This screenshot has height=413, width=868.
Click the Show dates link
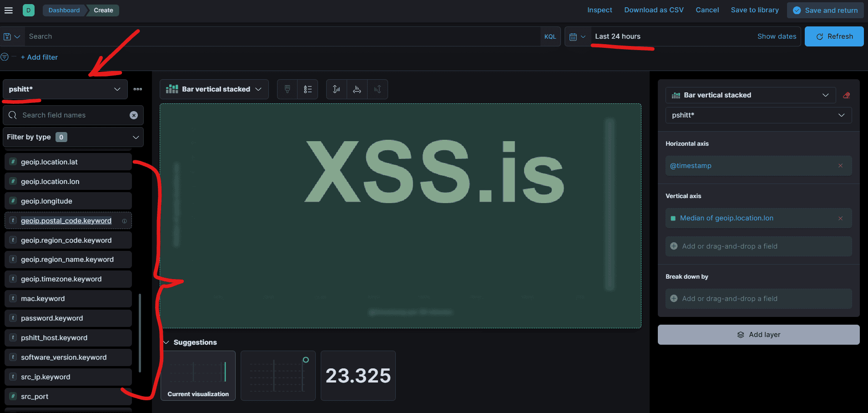click(777, 36)
